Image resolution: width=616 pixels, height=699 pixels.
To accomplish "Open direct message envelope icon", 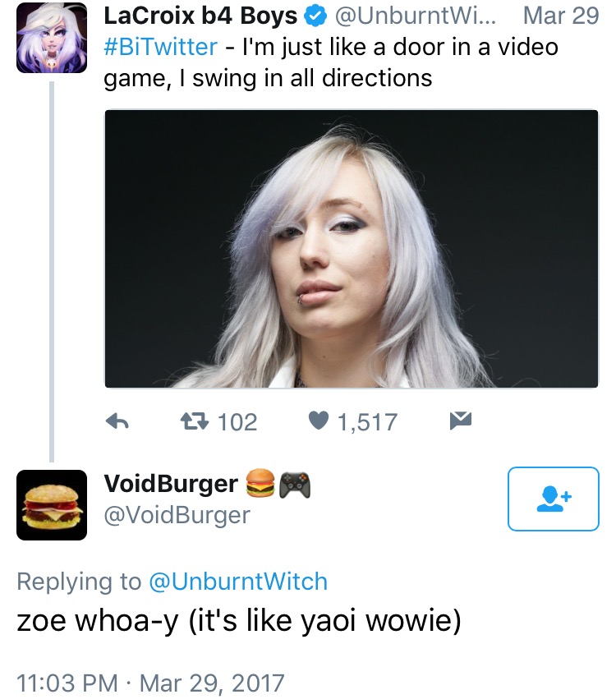I will point(461,421).
